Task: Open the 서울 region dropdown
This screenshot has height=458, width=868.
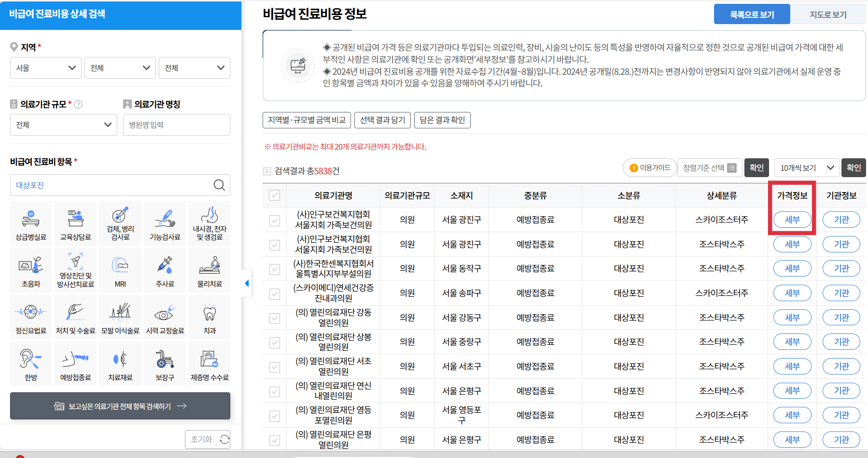Action: coord(46,68)
